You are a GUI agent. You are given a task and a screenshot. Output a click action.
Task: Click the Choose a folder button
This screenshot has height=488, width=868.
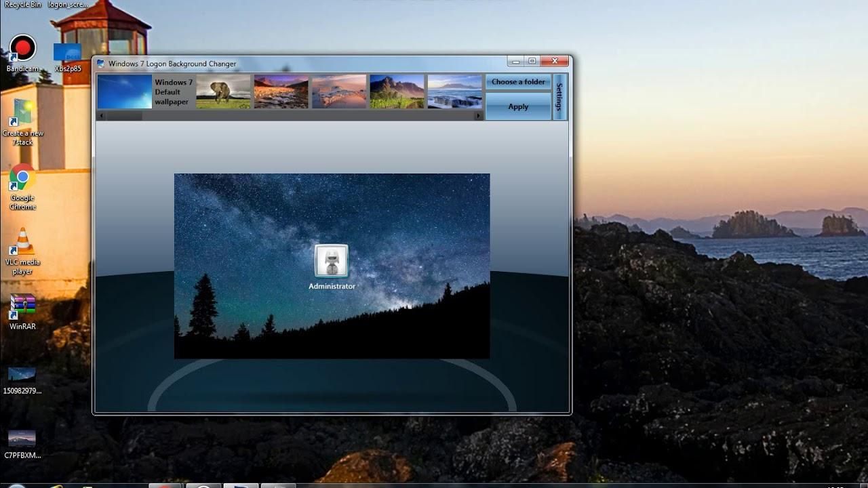pyautogui.click(x=518, y=82)
